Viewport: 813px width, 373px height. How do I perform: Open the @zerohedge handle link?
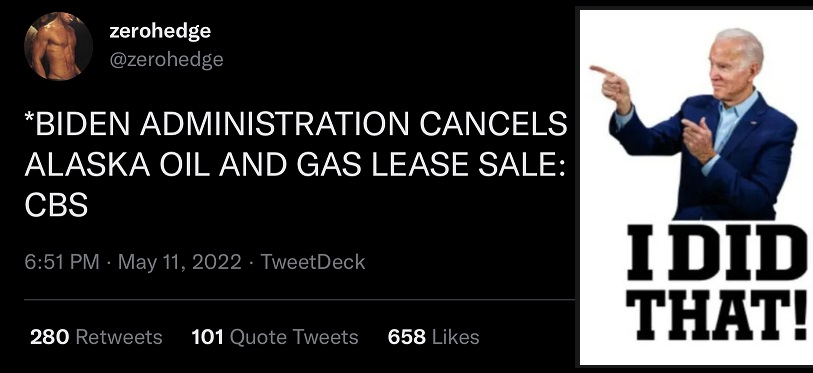pyautogui.click(x=166, y=59)
